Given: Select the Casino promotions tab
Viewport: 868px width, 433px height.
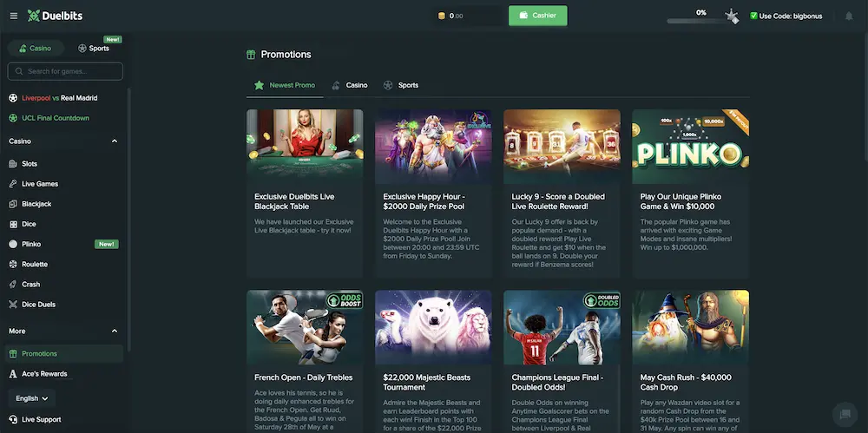Looking at the screenshot, I should click(350, 85).
